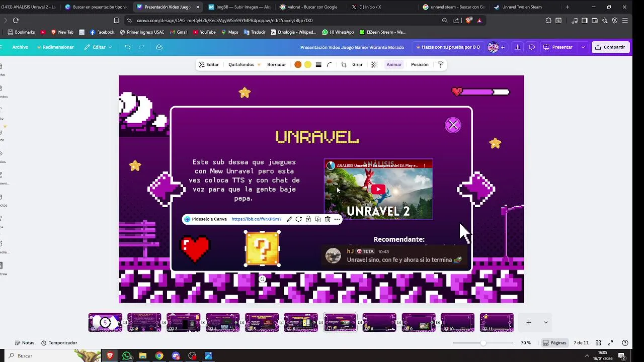Click the rotate handle below the question block
Screen dimensions: 644x362
262,279
